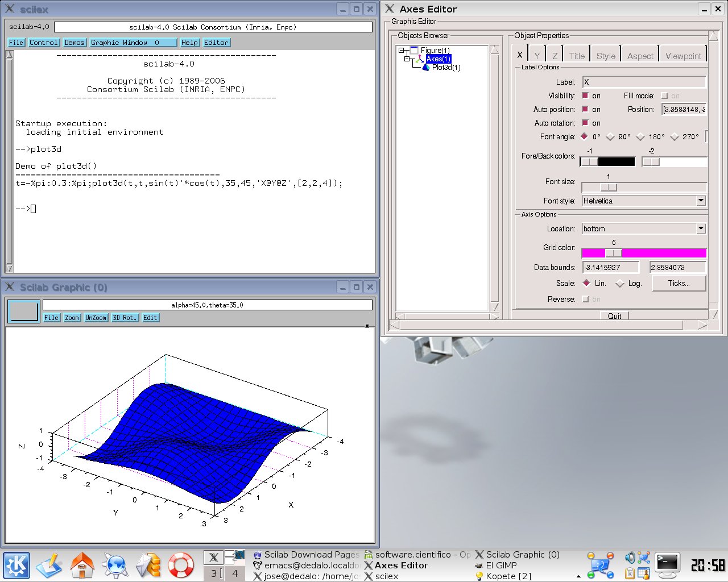Click the 3D Rot. button in Scilab Graphic
The height and width of the screenshot is (582, 728).
coord(125,318)
